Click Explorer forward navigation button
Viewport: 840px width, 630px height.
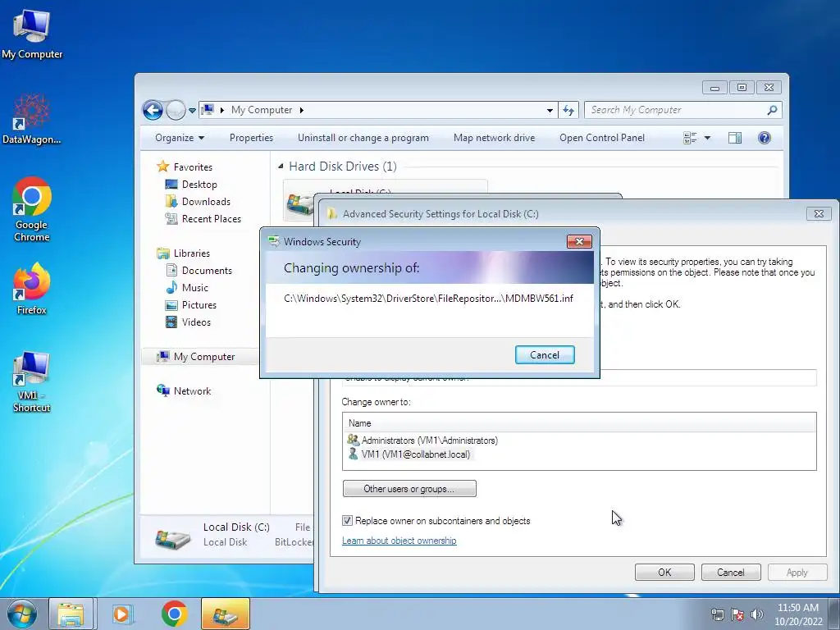(176, 111)
